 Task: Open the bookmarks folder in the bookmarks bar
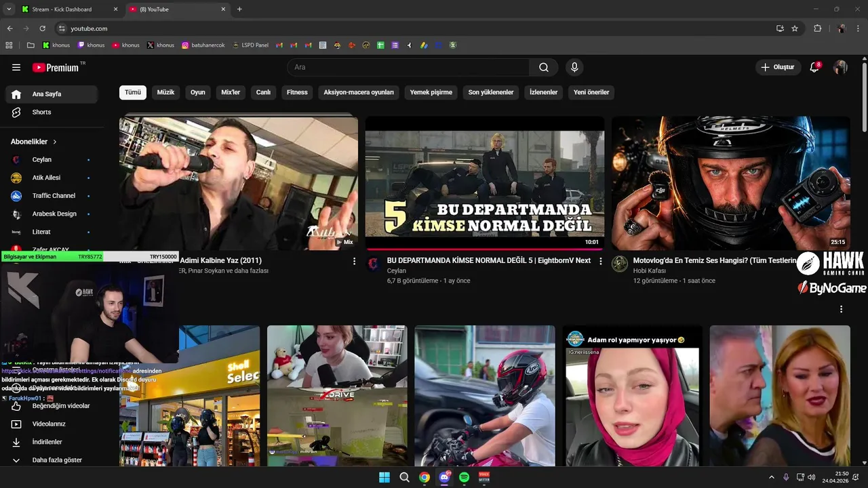pyautogui.click(x=31, y=45)
